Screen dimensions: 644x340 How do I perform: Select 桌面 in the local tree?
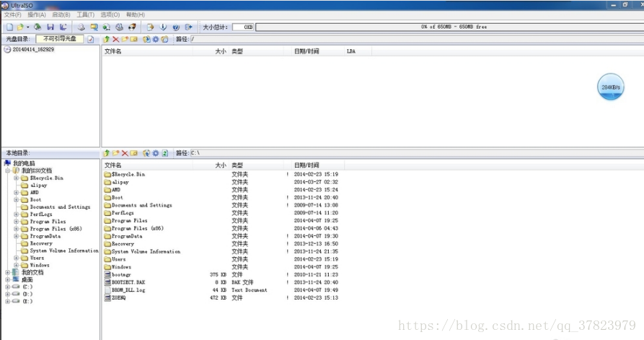[27, 279]
